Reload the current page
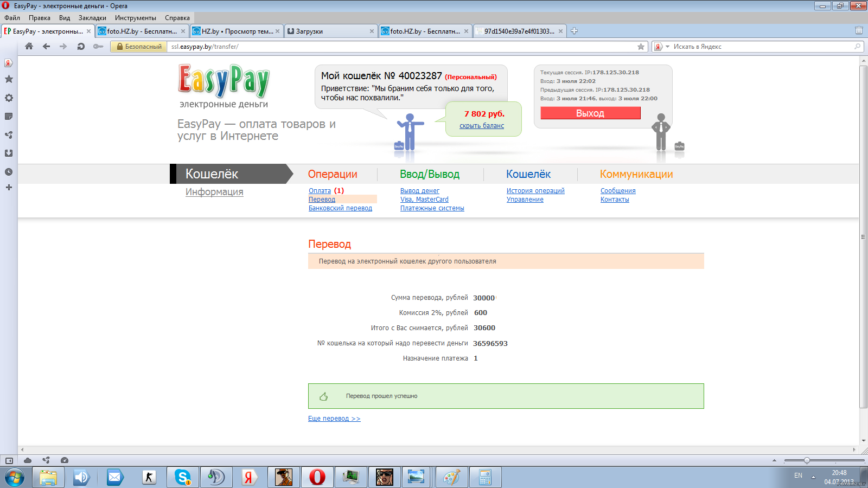 (81, 47)
